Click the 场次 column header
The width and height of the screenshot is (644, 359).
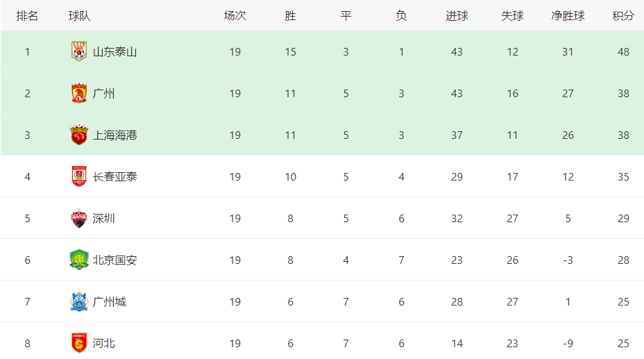click(235, 15)
